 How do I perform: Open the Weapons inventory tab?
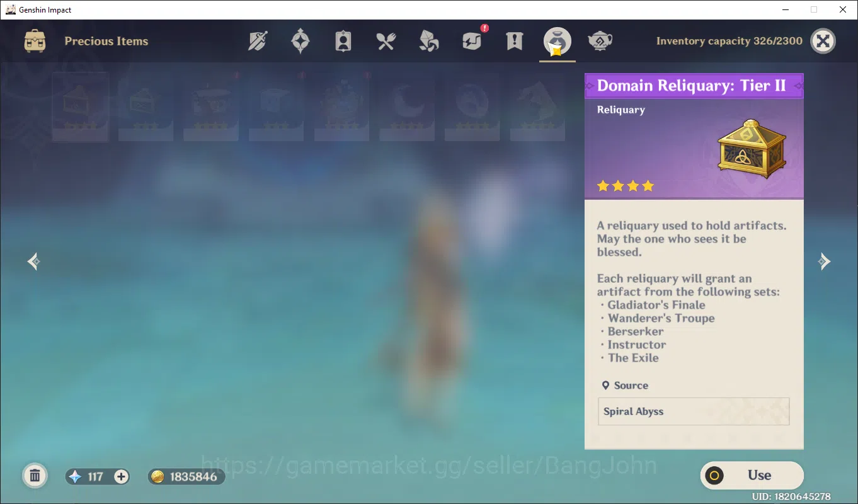258,42
